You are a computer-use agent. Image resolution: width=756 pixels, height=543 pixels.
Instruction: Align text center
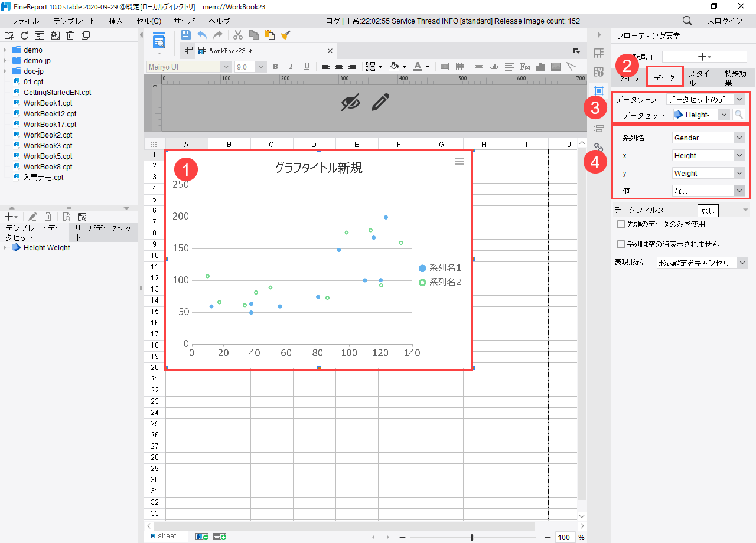click(339, 67)
